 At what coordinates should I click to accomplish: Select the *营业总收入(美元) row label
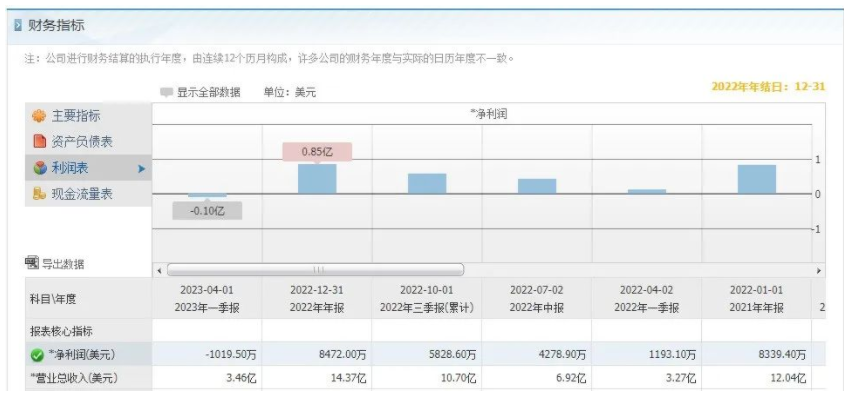pyautogui.click(x=74, y=379)
